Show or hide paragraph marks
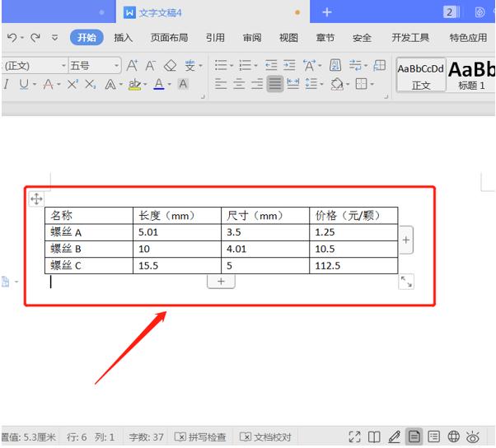Image resolution: width=496 pixels, height=448 pixels. (356, 65)
